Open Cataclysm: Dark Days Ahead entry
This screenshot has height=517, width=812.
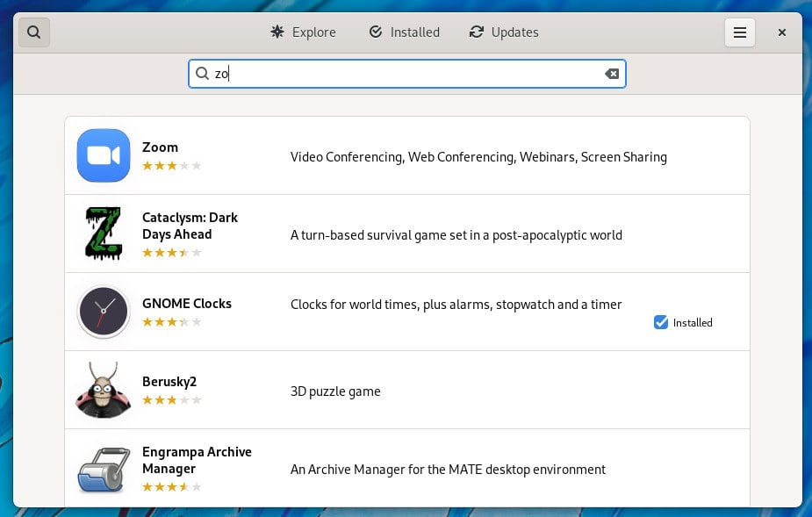[x=407, y=233]
